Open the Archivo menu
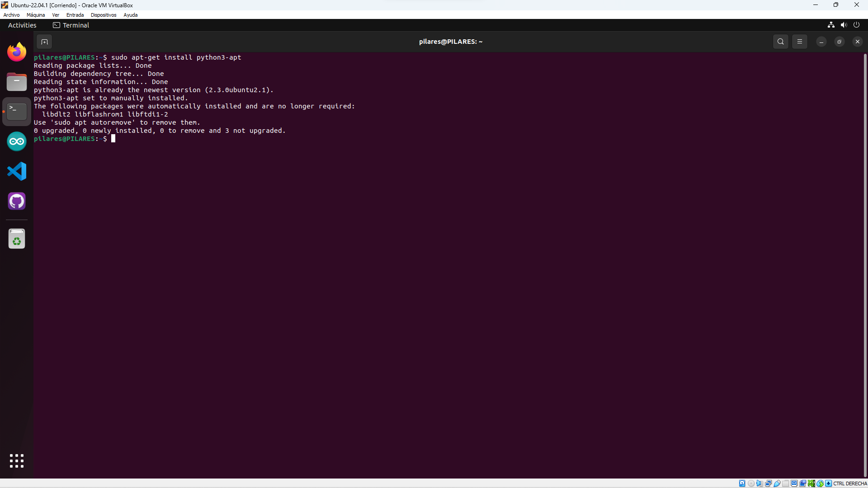The height and width of the screenshot is (488, 868). coord(11,15)
